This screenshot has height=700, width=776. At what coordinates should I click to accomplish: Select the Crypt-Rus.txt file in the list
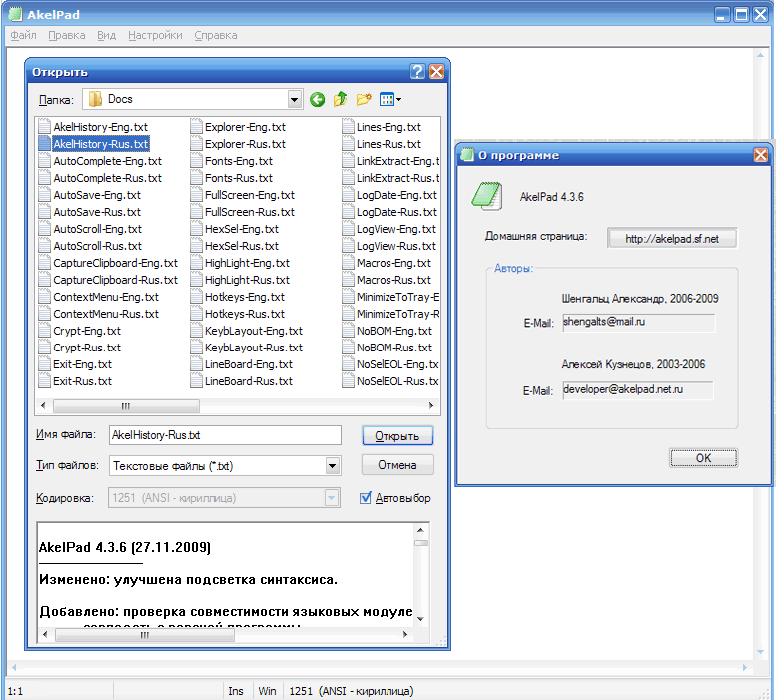(86, 348)
